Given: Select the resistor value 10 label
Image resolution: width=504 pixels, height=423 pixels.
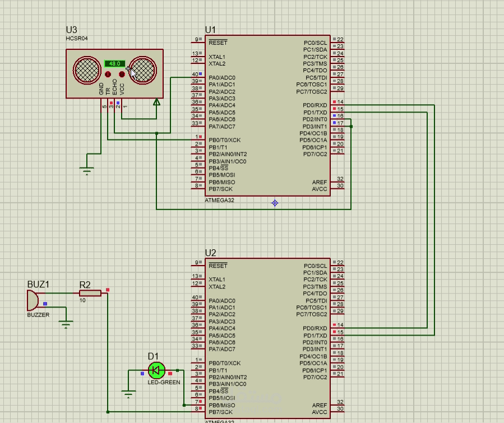Looking at the screenshot, I should (82, 300).
